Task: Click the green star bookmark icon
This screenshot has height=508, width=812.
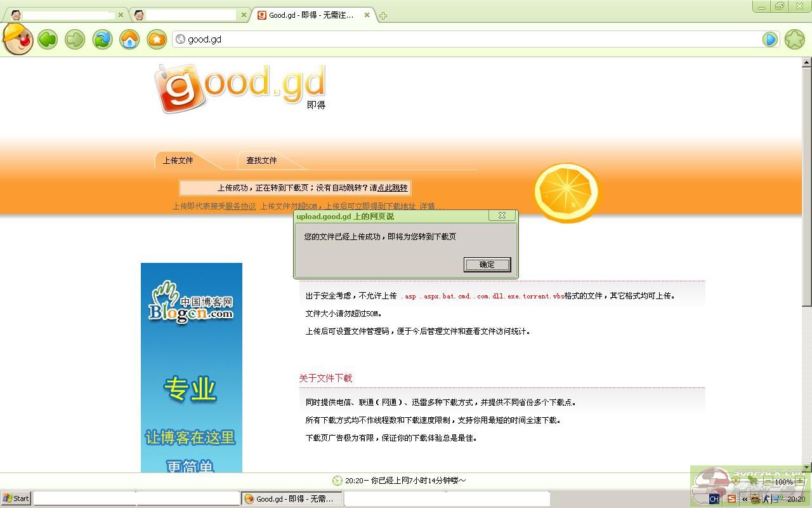Action: click(x=794, y=39)
